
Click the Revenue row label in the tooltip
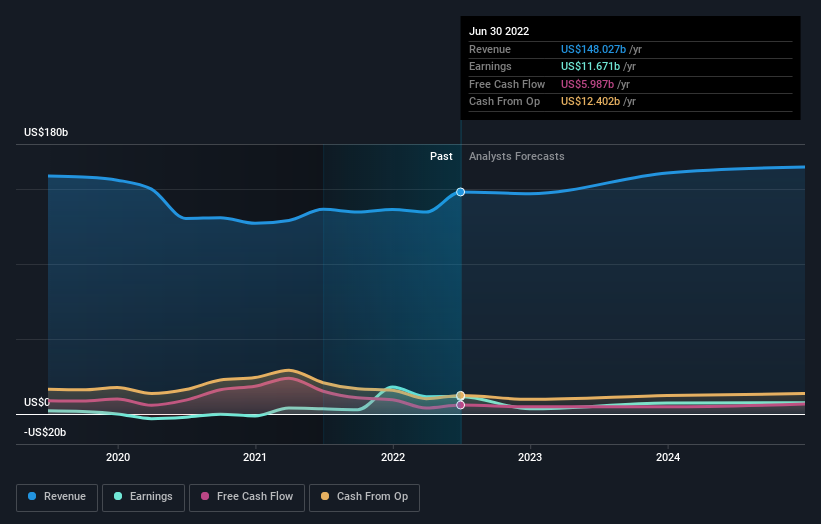pyautogui.click(x=490, y=49)
